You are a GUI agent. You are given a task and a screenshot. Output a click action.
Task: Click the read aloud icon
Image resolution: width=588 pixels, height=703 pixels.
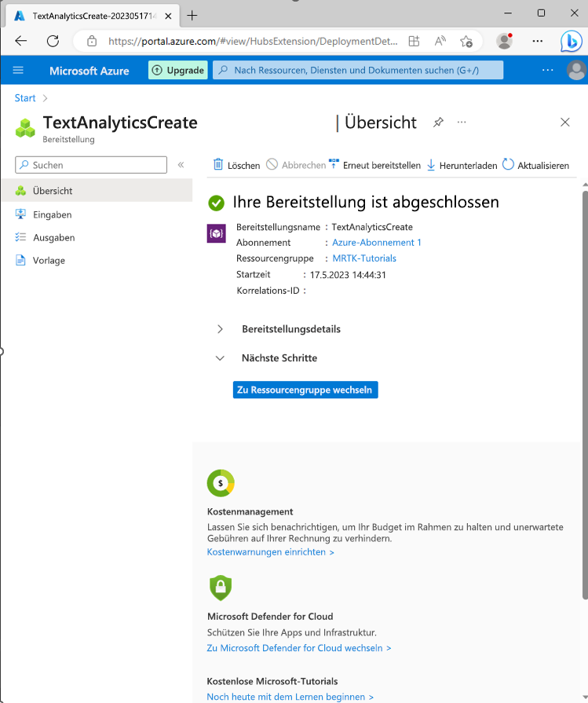click(x=440, y=42)
